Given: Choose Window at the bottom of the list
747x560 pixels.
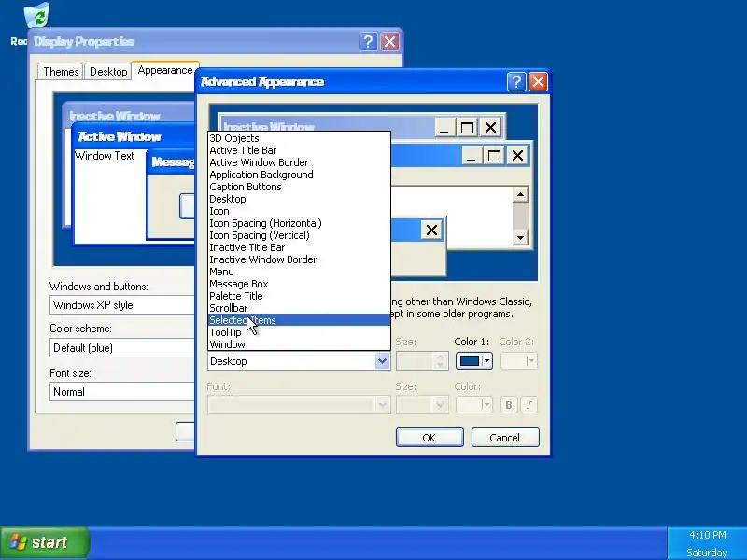Looking at the screenshot, I should (x=299, y=344).
